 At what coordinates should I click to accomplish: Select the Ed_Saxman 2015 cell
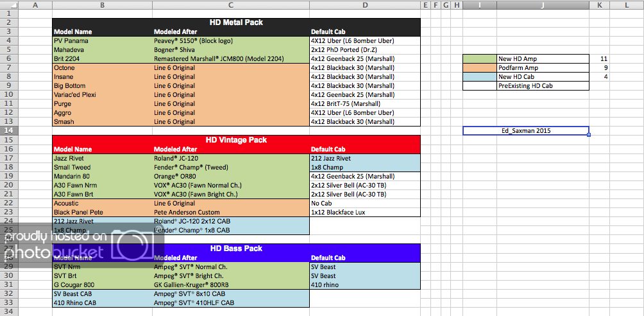[x=525, y=131]
